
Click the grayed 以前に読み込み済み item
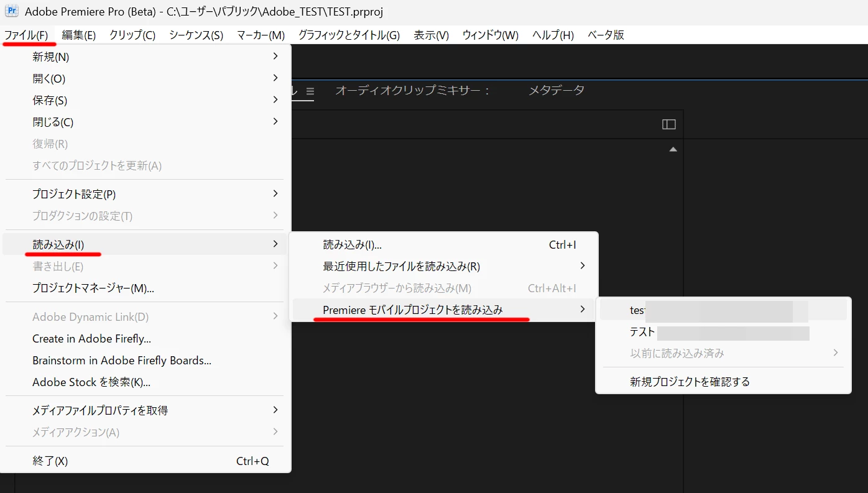pyautogui.click(x=723, y=353)
